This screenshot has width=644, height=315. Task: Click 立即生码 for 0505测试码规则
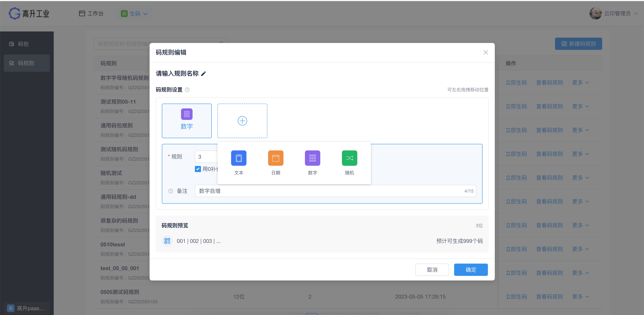516,297
